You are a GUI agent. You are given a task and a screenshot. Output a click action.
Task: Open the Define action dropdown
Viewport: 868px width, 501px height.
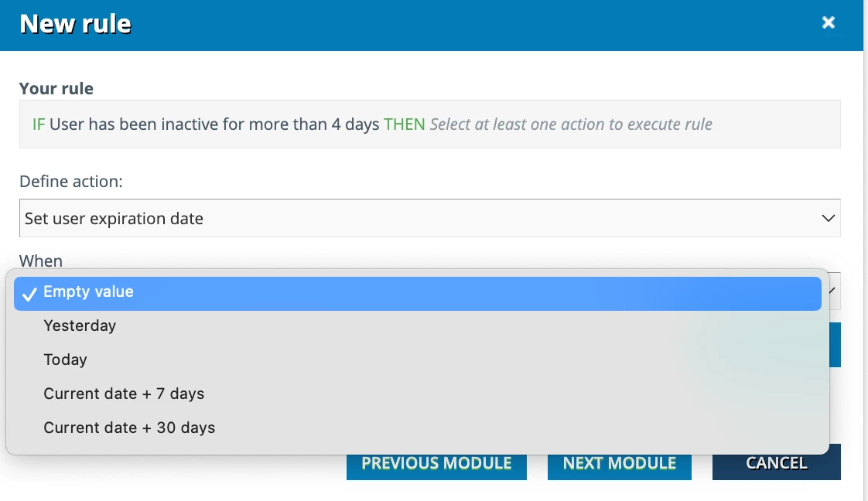(429, 219)
